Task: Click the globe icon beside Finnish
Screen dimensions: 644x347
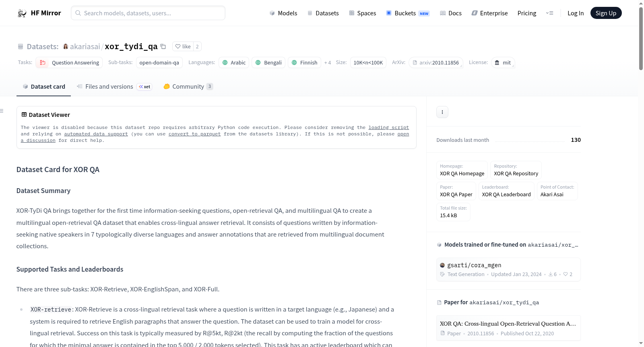Action: tap(294, 62)
